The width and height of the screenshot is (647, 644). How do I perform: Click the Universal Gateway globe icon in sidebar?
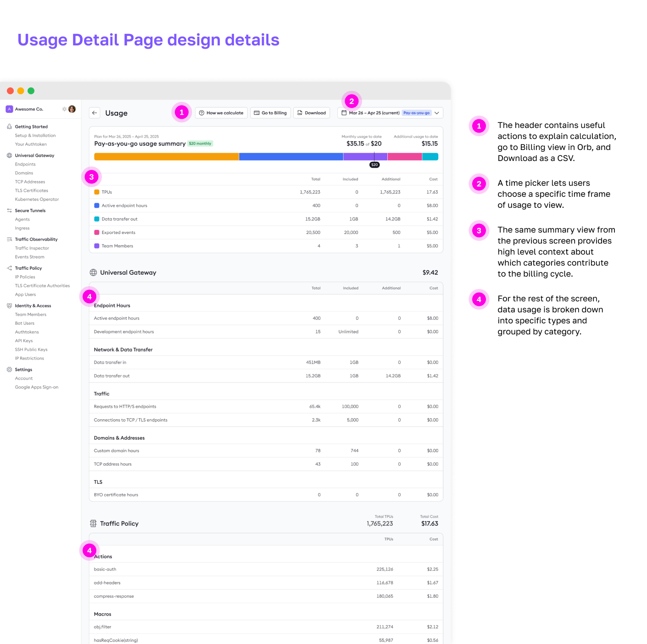[9, 155]
